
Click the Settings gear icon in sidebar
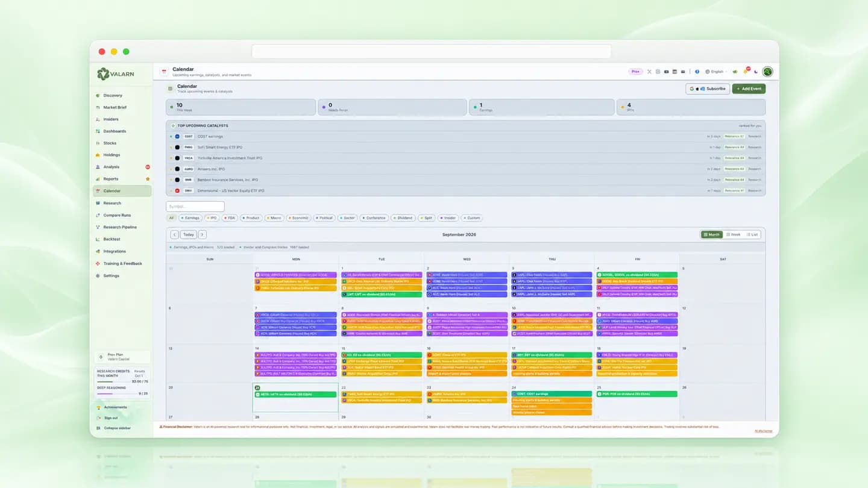pyautogui.click(x=98, y=275)
